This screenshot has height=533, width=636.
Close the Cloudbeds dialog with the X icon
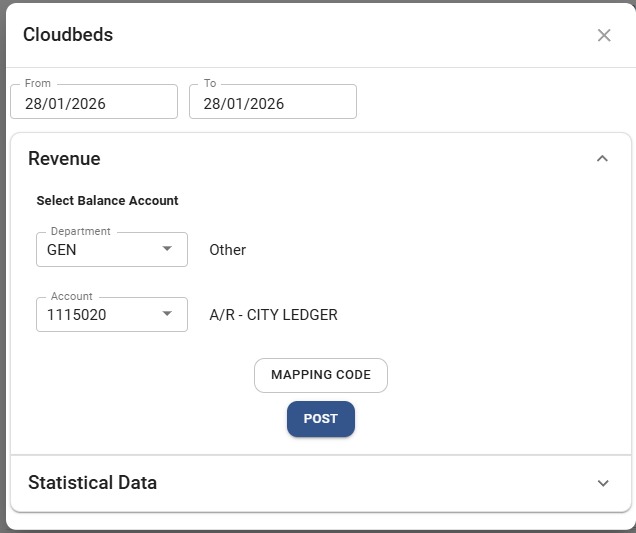604,35
